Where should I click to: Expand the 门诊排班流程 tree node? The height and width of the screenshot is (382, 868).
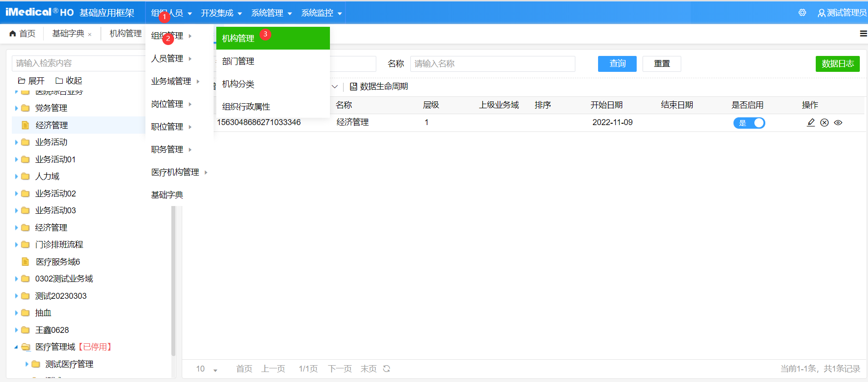(16, 245)
